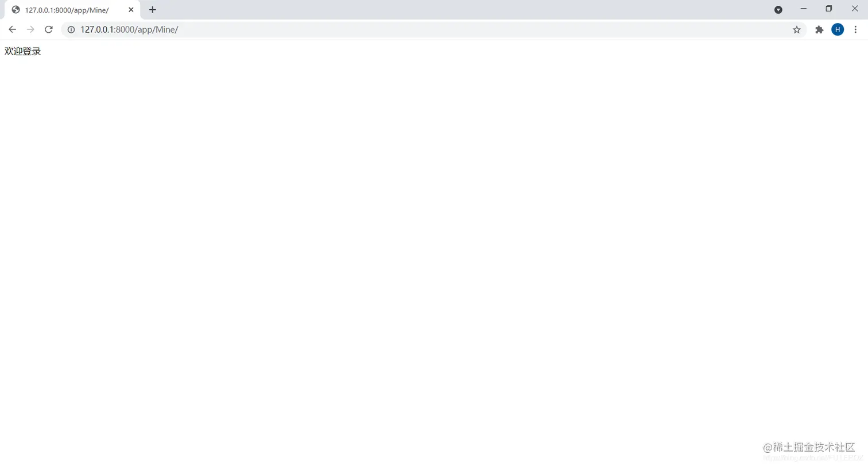Close the Chrome window
The image size is (868, 466).
[x=855, y=9]
